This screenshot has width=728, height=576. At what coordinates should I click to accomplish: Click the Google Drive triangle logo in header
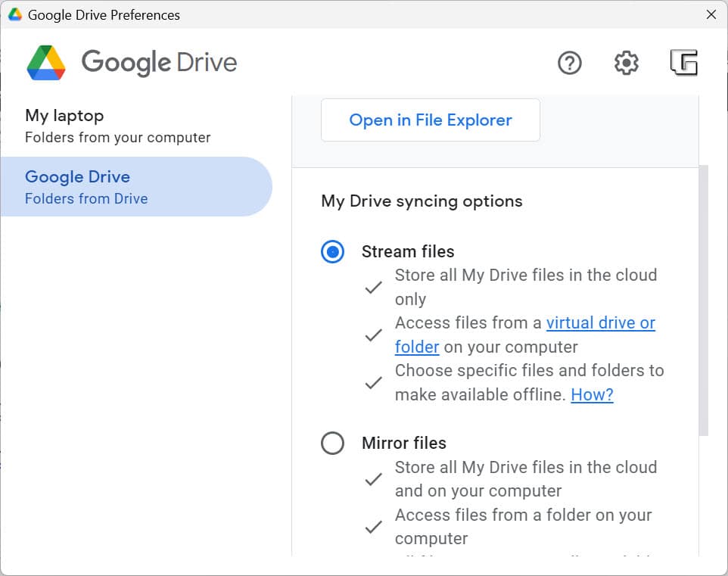(46, 62)
